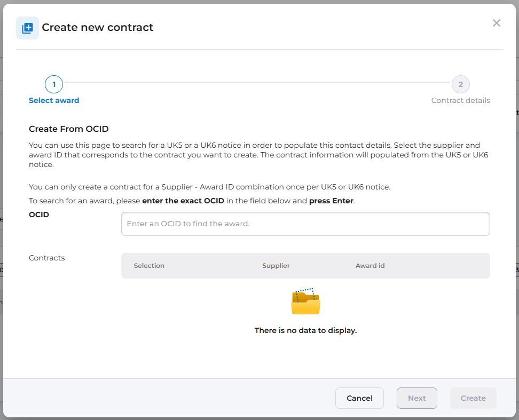Viewport: 519px width, 420px height.
Task: Close the Create new contract dialog
Action: [497, 23]
